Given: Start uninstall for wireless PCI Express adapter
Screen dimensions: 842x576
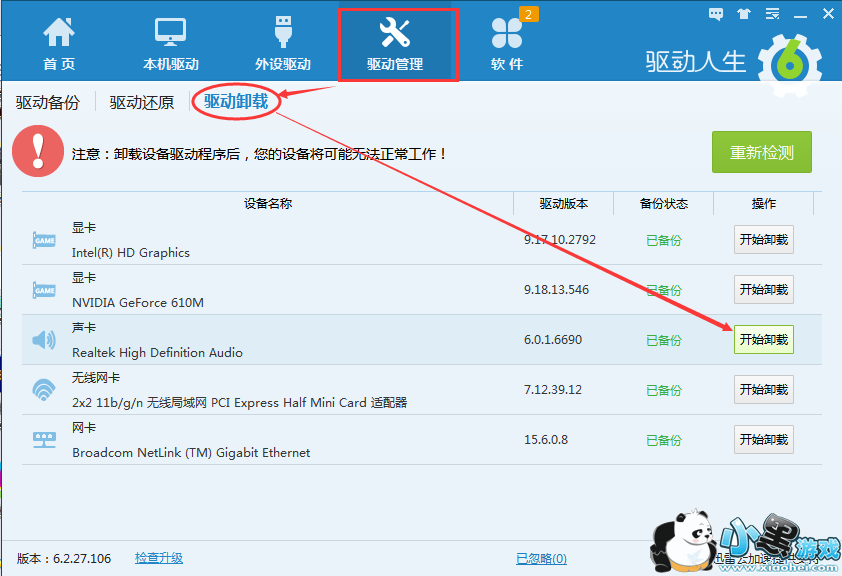Looking at the screenshot, I should point(764,389).
